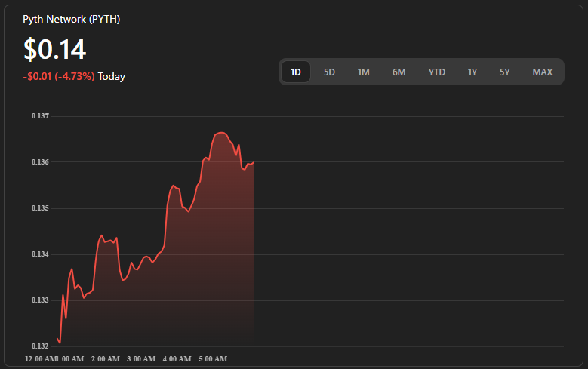Click the 0.135 y-axis label
588x369 pixels.
pyautogui.click(x=40, y=208)
